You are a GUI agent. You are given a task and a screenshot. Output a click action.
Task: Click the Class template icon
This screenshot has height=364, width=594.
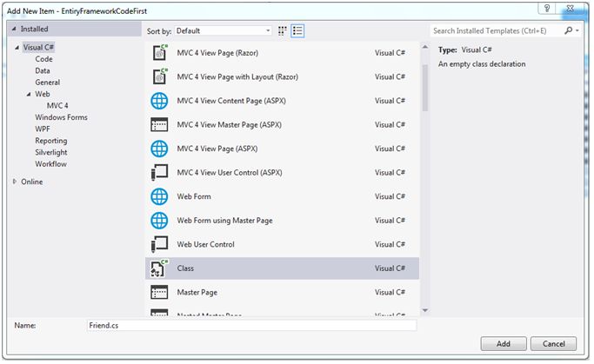tap(160, 268)
